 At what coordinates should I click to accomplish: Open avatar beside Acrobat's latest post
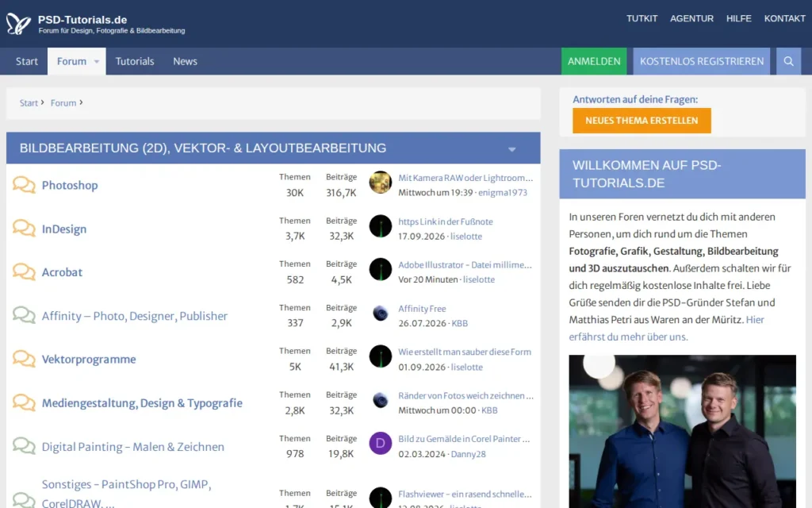click(x=380, y=270)
